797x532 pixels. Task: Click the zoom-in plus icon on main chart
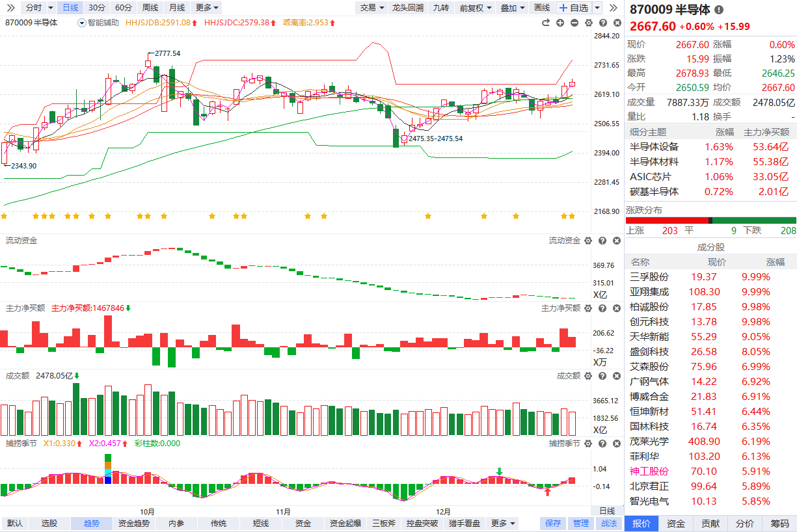pyautogui.click(x=560, y=23)
